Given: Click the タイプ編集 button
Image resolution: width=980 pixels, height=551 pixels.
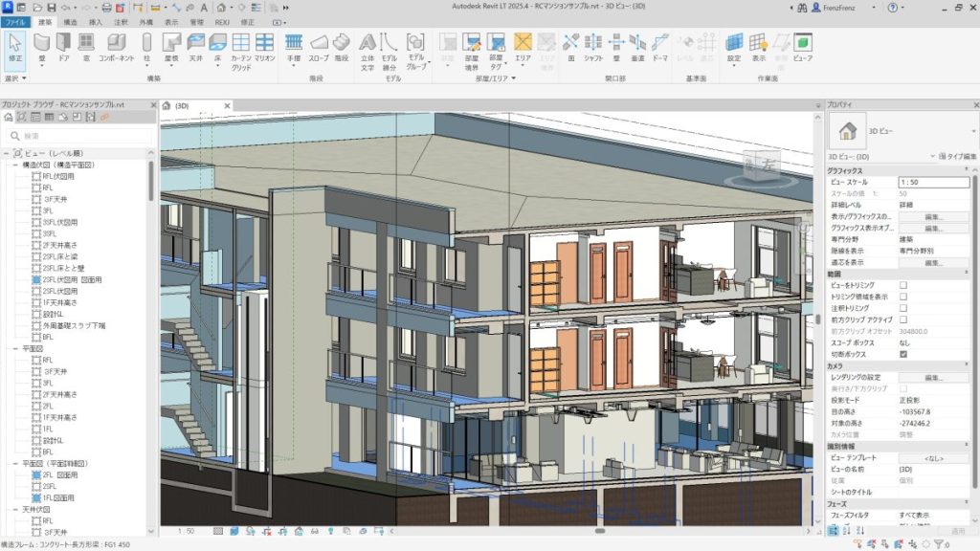Looking at the screenshot, I should (x=956, y=156).
